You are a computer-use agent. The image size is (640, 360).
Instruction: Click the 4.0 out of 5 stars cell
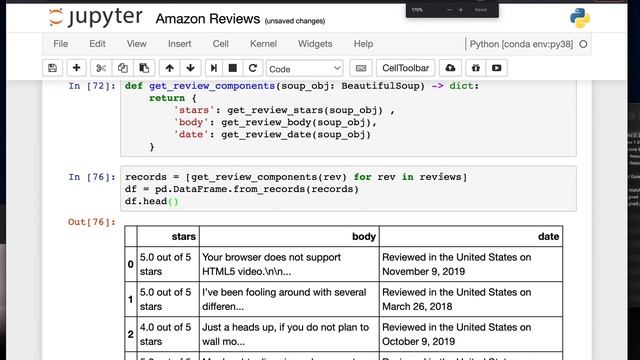point(168,334)
